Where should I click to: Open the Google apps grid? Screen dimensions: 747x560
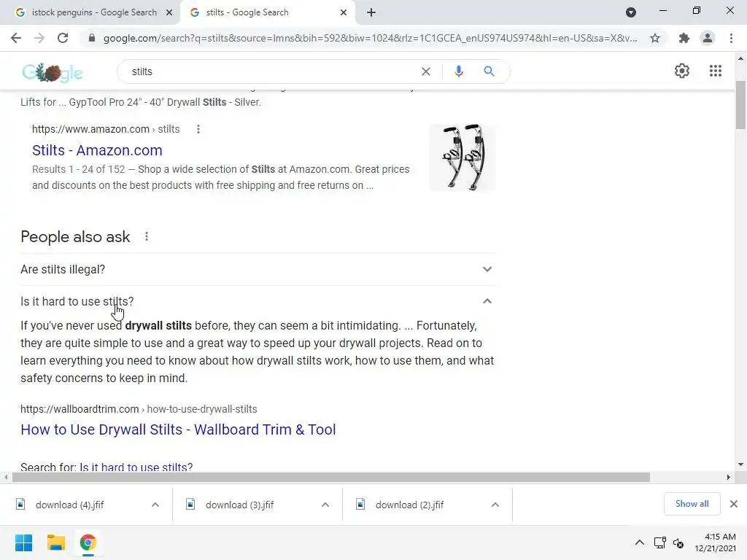click(x=715, y=71)
